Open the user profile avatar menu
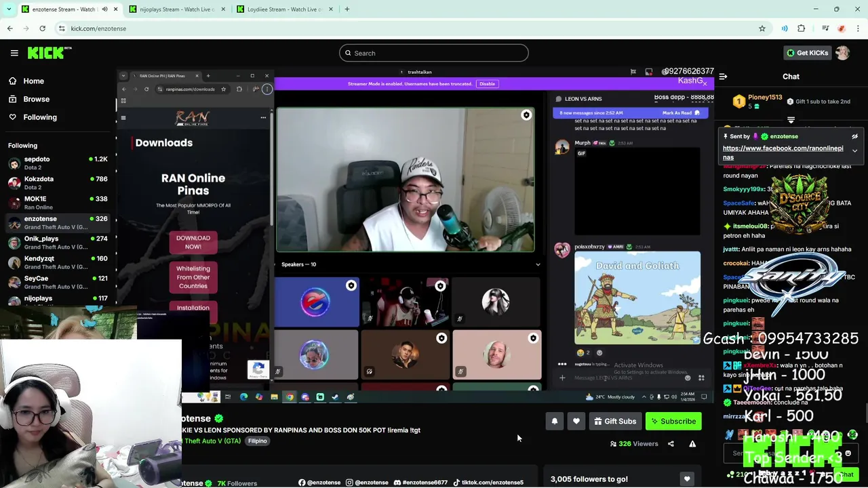This screenshot has width=868, height=488. 843,53
